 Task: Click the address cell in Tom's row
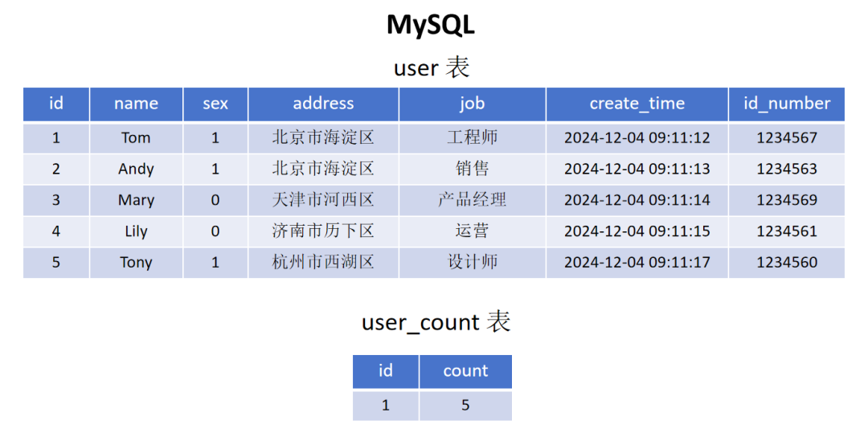pyautogui.click(x=323, y=137)
